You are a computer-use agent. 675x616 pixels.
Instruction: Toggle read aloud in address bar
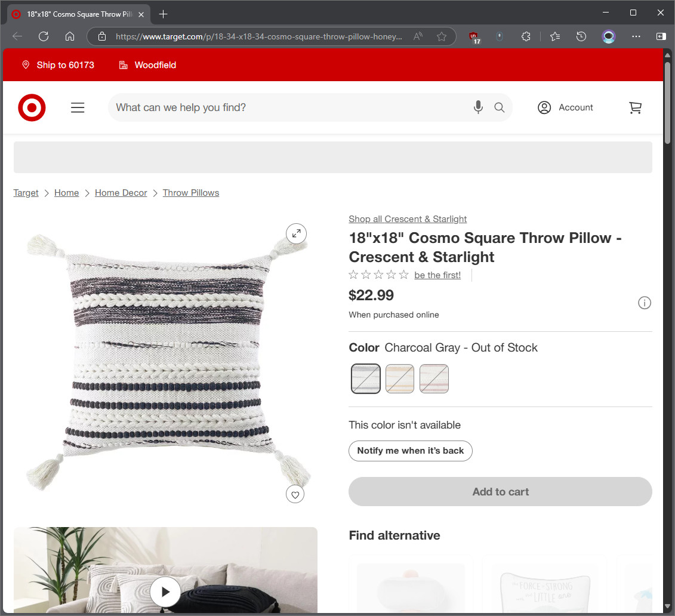[418, 36]
